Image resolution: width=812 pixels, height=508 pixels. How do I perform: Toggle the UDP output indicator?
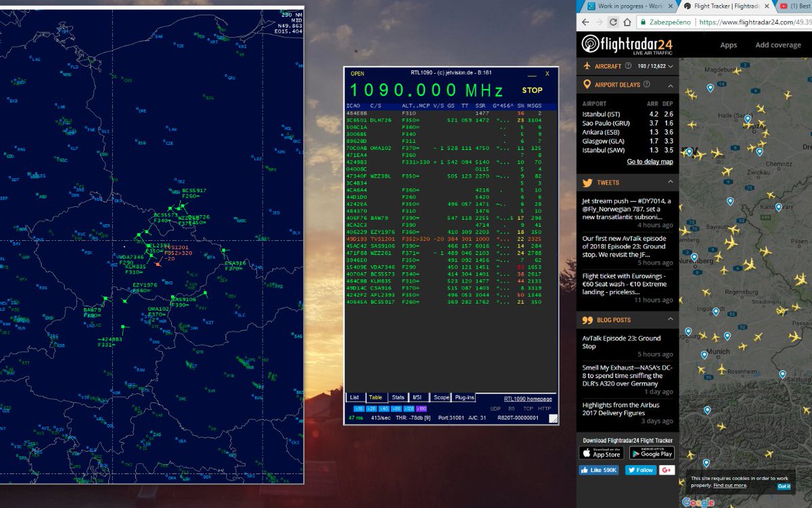click(496, 409)
